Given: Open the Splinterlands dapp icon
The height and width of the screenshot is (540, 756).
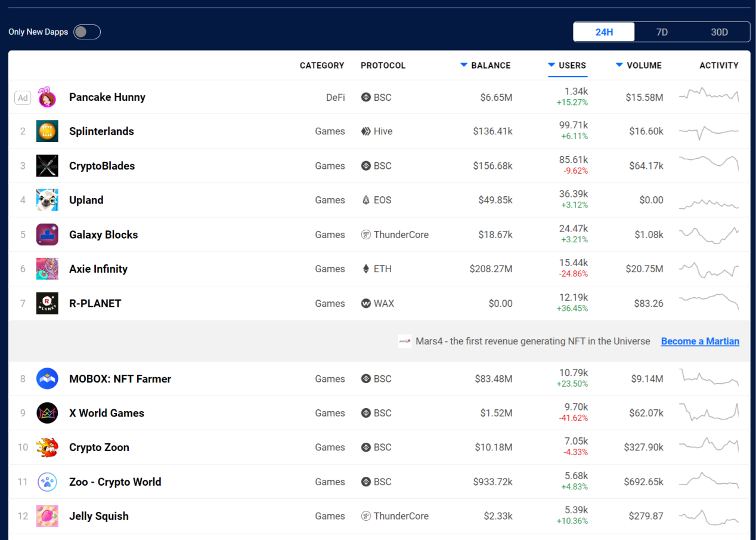Looking at the screenshot, I should pos(47,131).
